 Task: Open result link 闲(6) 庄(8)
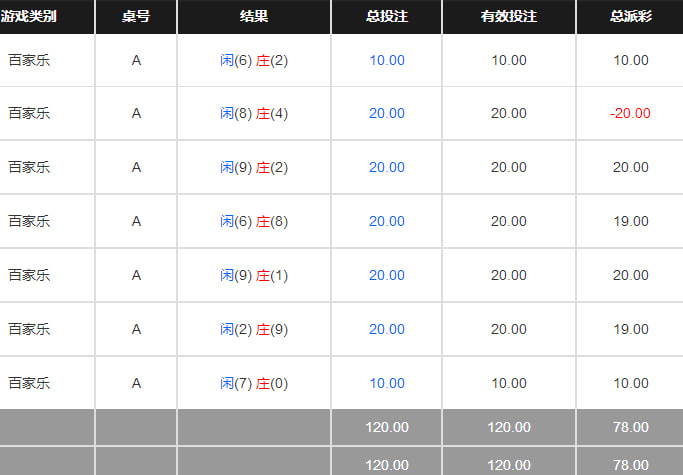[x=254, y=221]
